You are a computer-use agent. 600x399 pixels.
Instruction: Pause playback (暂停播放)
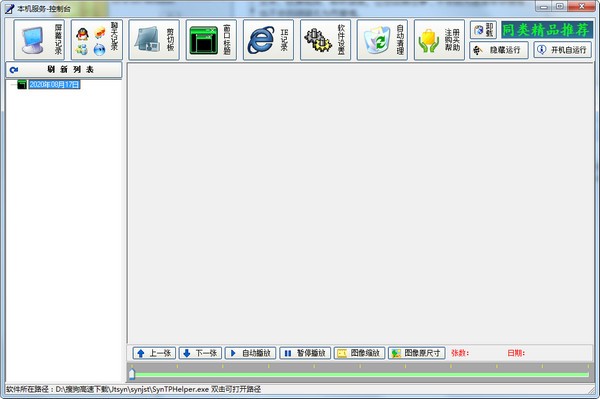click(305, 353)
